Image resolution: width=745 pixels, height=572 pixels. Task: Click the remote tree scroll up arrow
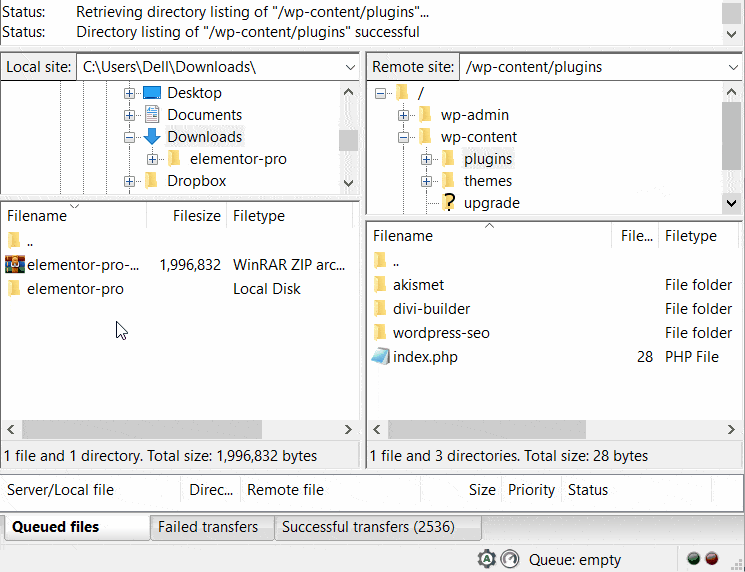click(x=732, y=92)
